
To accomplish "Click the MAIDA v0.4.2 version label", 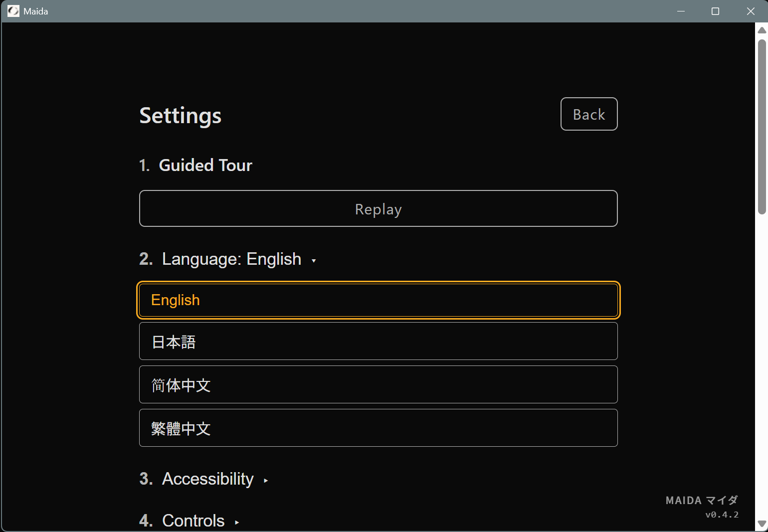I will [701, 507].
